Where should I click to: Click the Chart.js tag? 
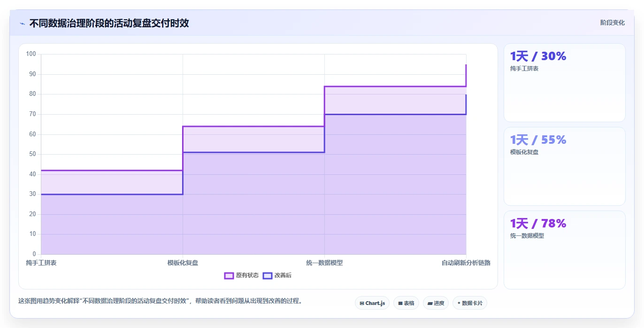point(372,303)
